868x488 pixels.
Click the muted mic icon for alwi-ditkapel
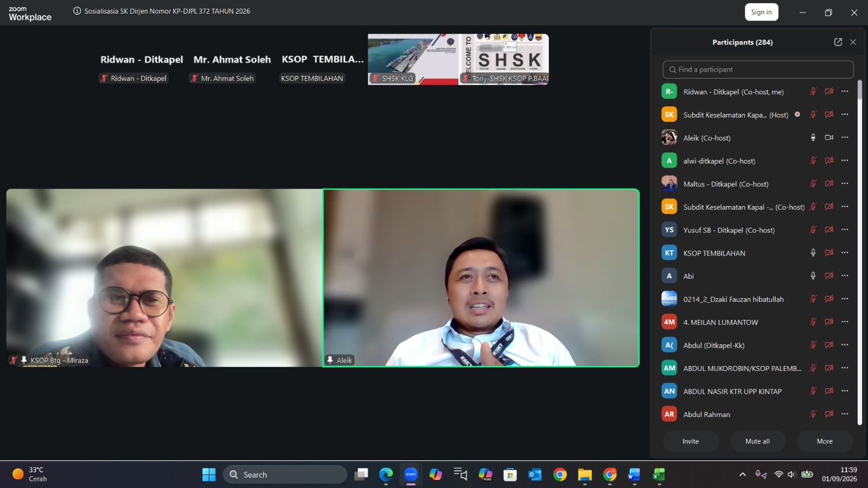[x=813, y=160]
